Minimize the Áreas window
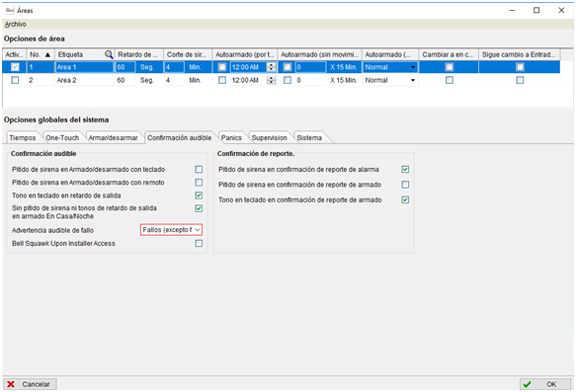 click(x=512, y=10)
